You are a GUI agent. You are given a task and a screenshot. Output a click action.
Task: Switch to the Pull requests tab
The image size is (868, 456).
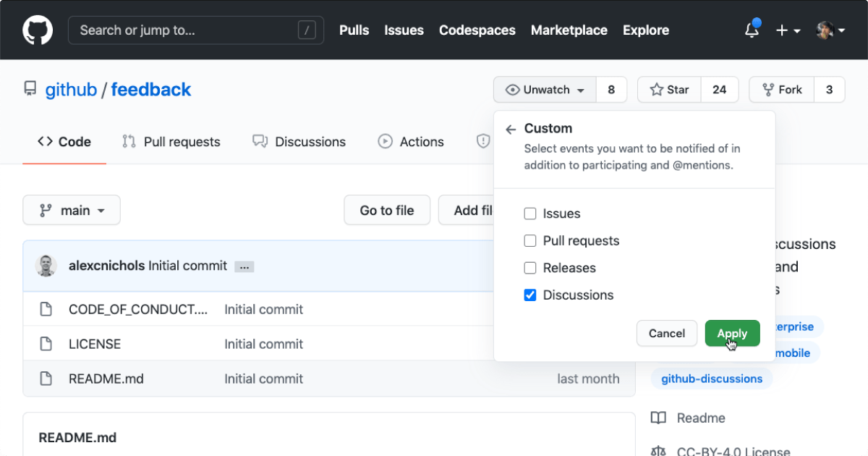(x=171, y=142)
